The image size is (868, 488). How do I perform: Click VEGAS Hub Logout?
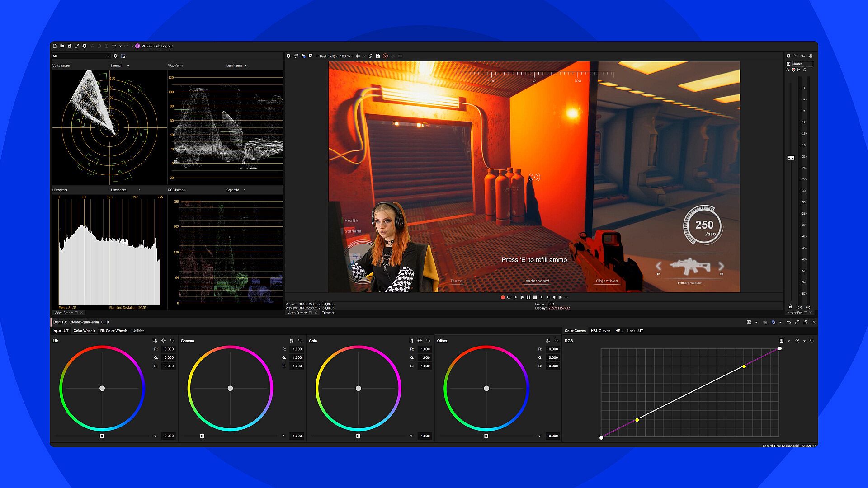click(x=157, y=46)
